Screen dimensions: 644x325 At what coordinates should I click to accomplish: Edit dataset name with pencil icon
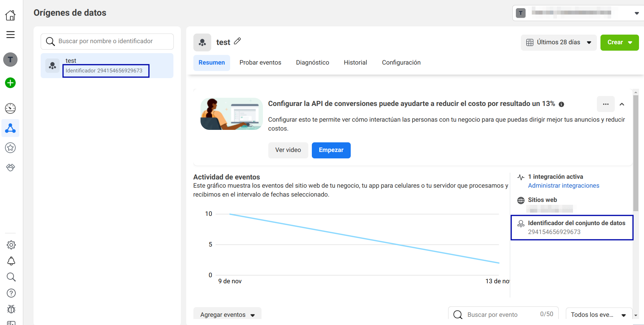(x=238, y=41)
